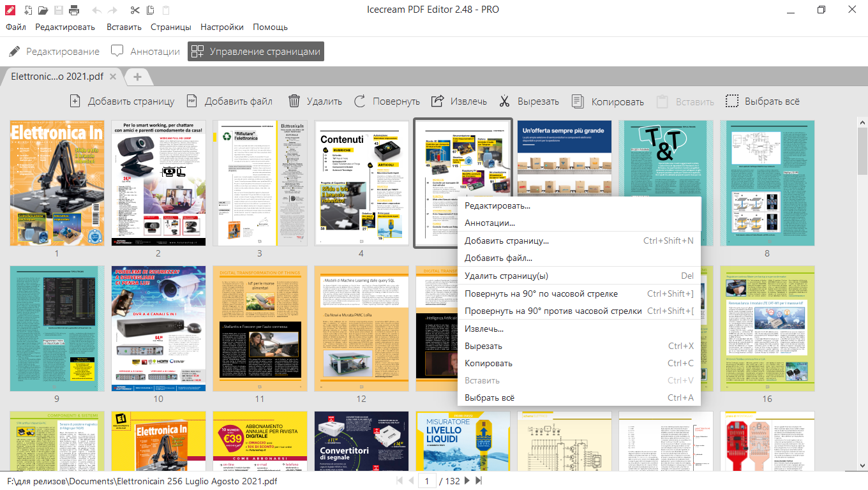Click the redo arrow icon

(x=113, y=10)
